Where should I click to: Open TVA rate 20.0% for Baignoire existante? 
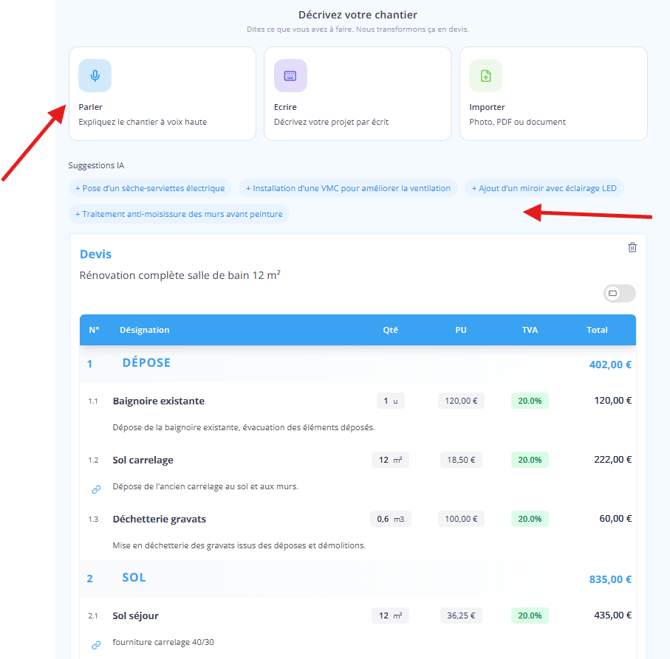529,401
